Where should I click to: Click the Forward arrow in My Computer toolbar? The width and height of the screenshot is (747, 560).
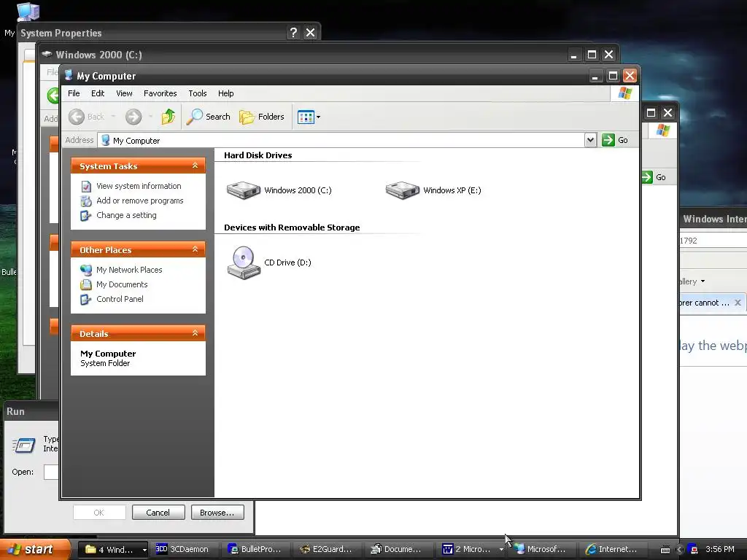[133, 117]
